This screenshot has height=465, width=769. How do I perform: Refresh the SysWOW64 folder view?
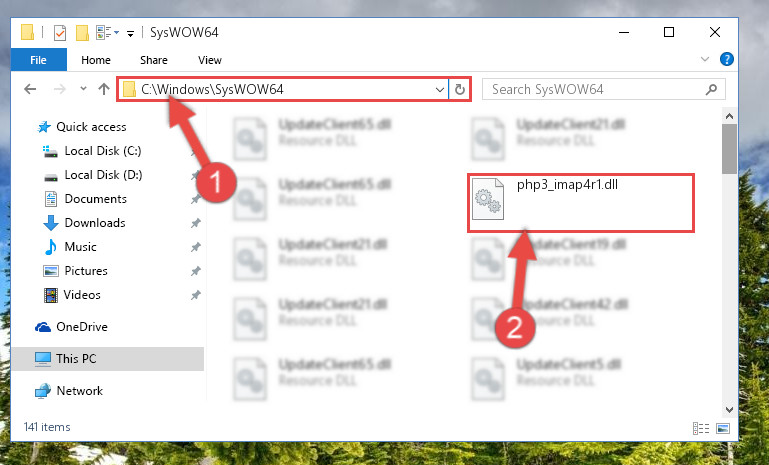[x=460, y=89]
